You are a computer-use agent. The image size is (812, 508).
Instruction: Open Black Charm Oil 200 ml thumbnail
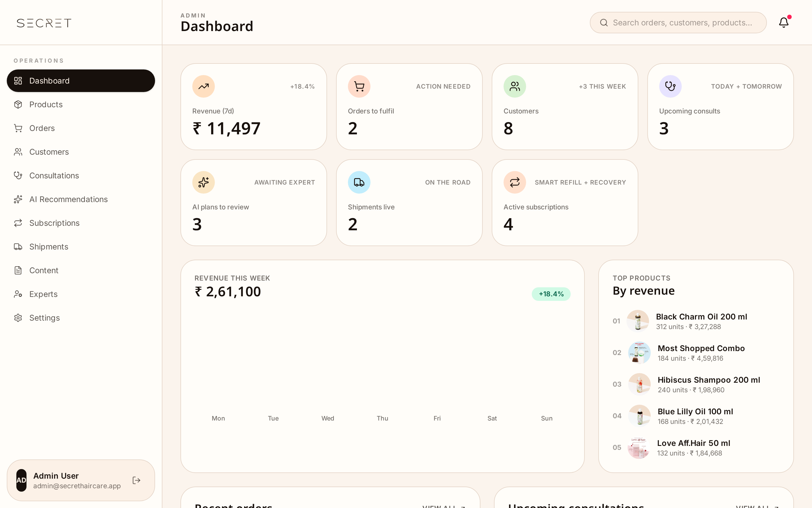[638, 321]
